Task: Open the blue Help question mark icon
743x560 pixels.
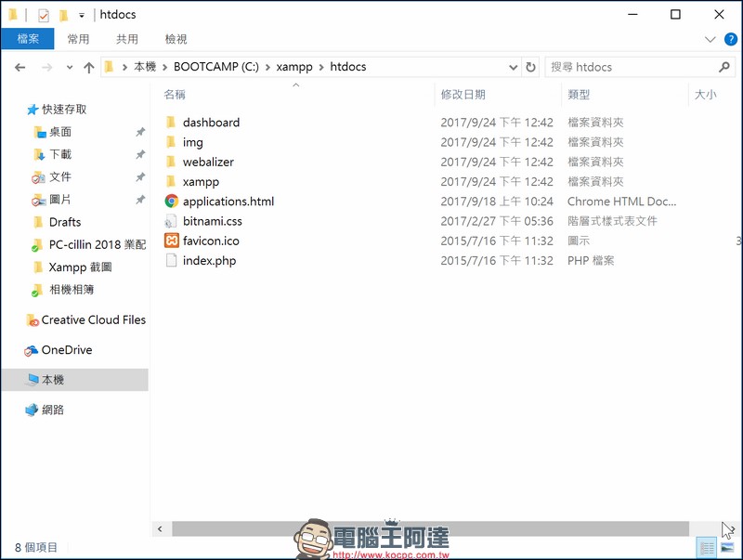Action: coord(730,39)
